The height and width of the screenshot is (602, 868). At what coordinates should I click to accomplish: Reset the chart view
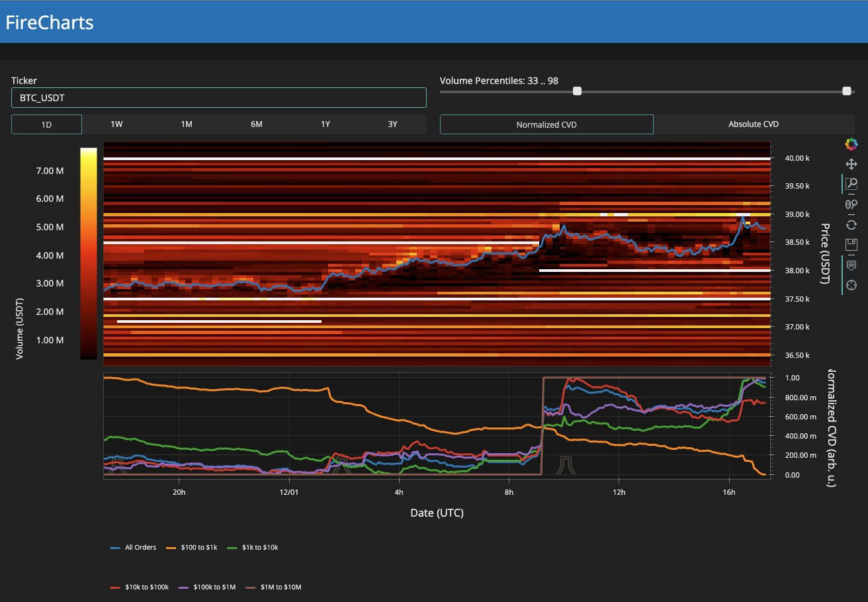(x=851, y=225)
